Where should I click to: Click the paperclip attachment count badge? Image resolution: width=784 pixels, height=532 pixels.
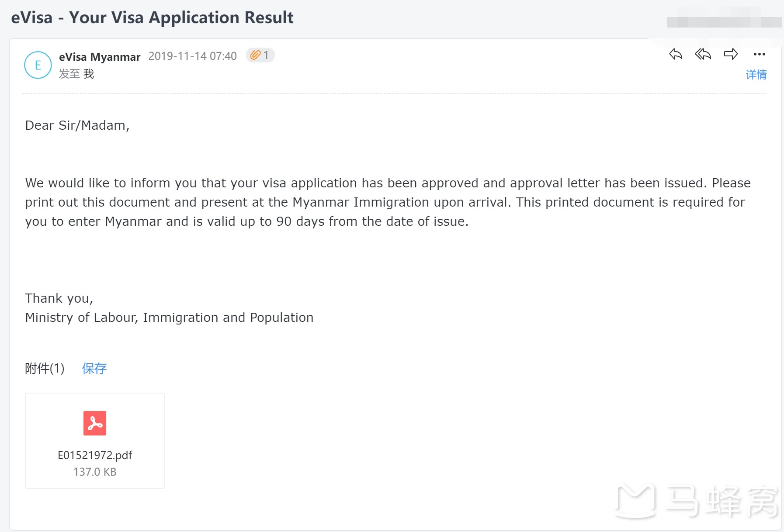coord(260,55)
